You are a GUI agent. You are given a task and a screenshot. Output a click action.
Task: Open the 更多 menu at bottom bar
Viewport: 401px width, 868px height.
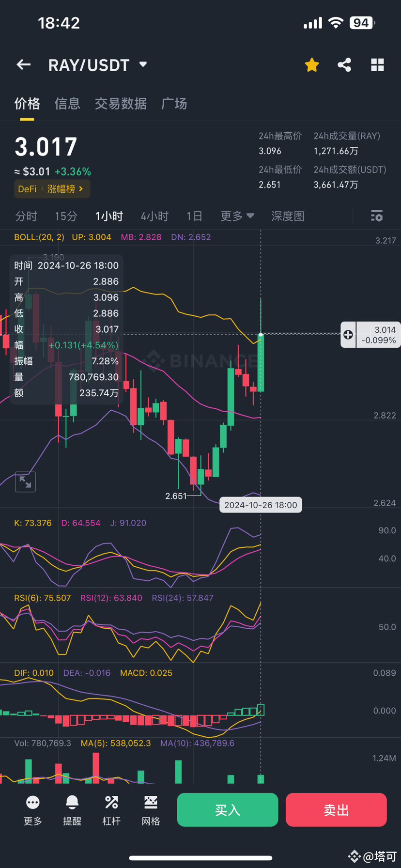(33, 810)
